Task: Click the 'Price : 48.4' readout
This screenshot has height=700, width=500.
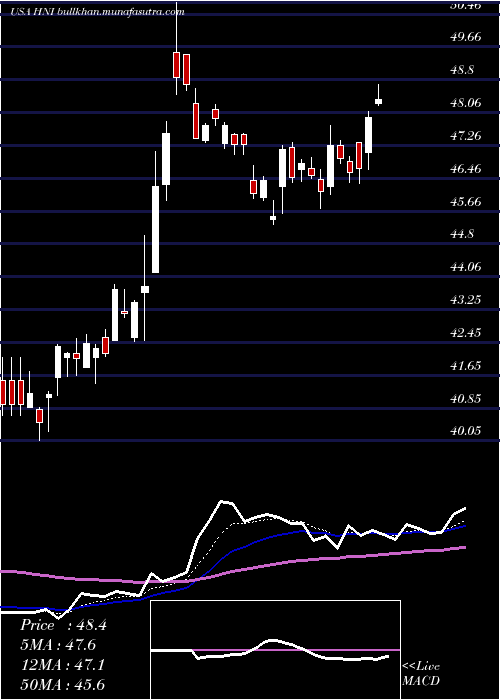Action: point(63,625)
